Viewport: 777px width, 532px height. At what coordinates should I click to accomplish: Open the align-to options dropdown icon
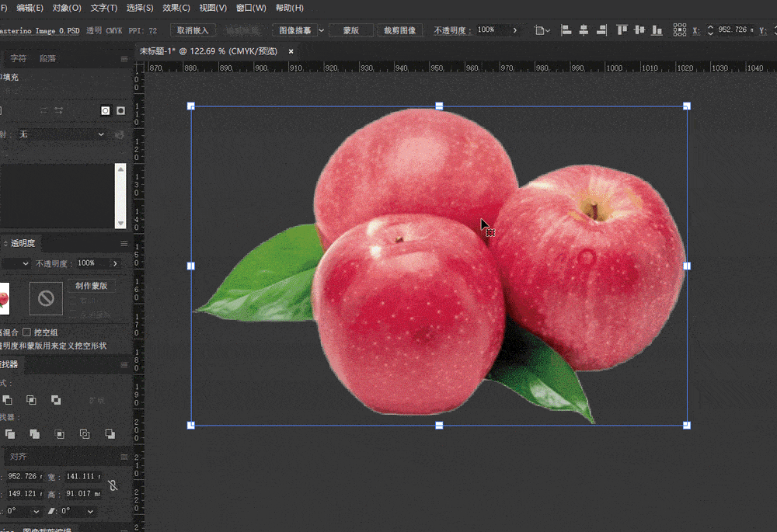point(542,31)
